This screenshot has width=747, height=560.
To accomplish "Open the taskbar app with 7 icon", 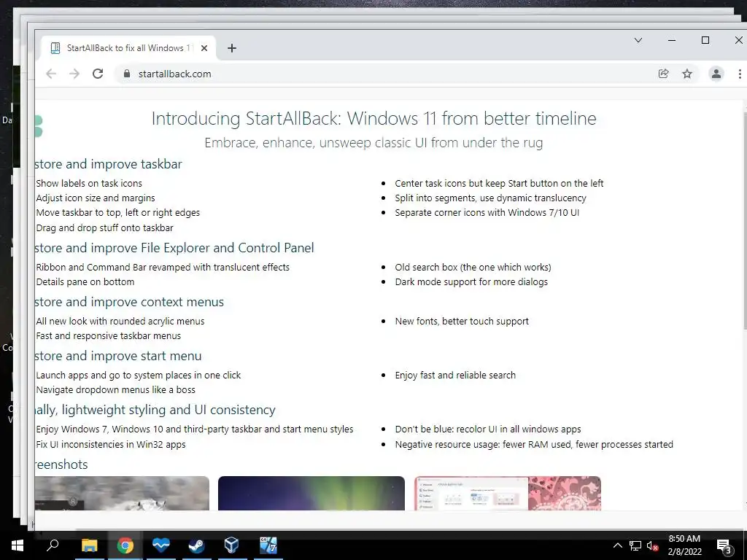I will (268, 545).
